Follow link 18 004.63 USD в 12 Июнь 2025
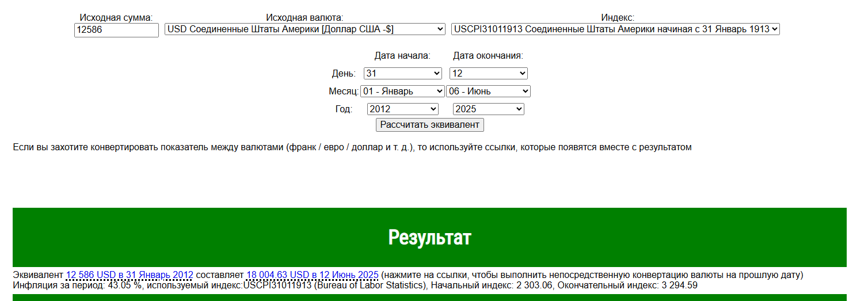Image resolution: width=868 pixels, height=301 pixels. (313, 275)
